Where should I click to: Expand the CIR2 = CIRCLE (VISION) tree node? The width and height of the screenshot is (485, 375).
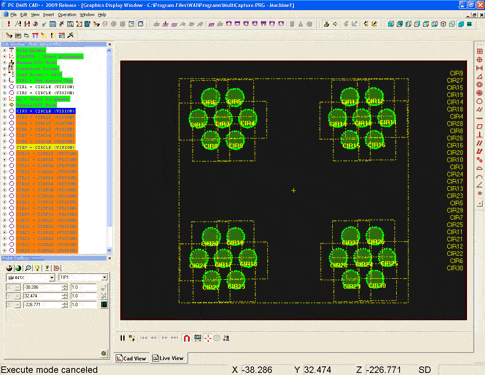pyautogui.click(x=4, y=93)
